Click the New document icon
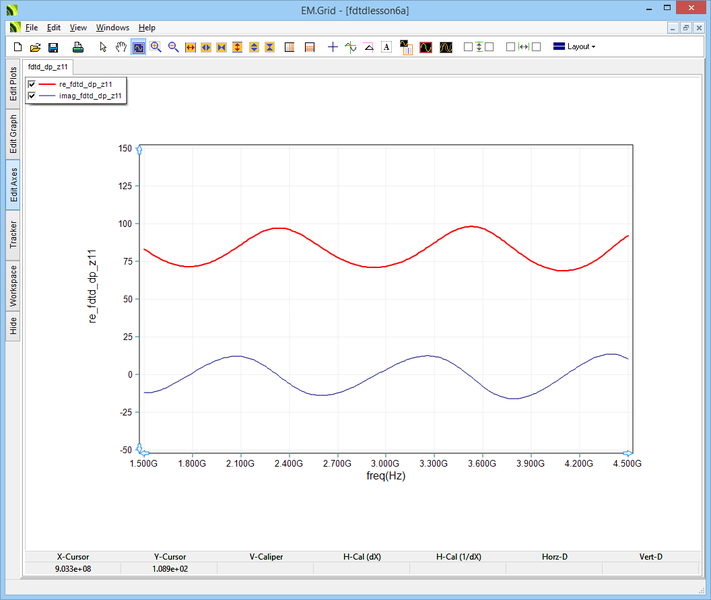 coord(17,47)
